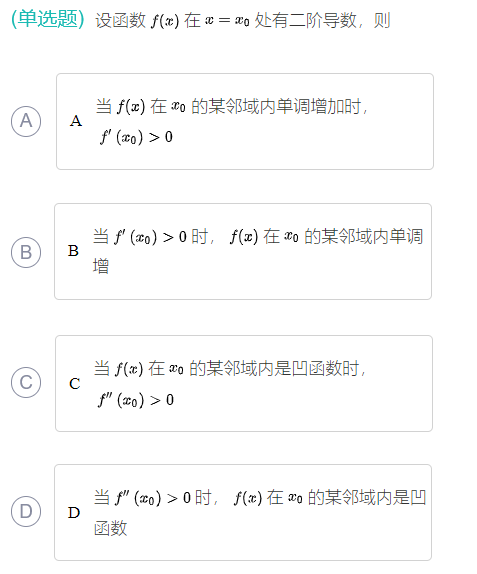
Task: Click the question stem text 设函数 f(x)
Action: click(137, 20)
